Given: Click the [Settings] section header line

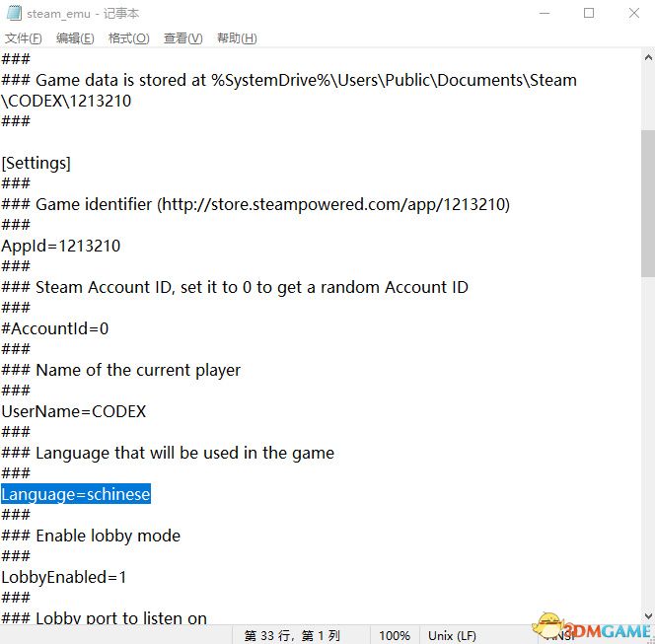Looking at the screenshot, I should 36,163.
